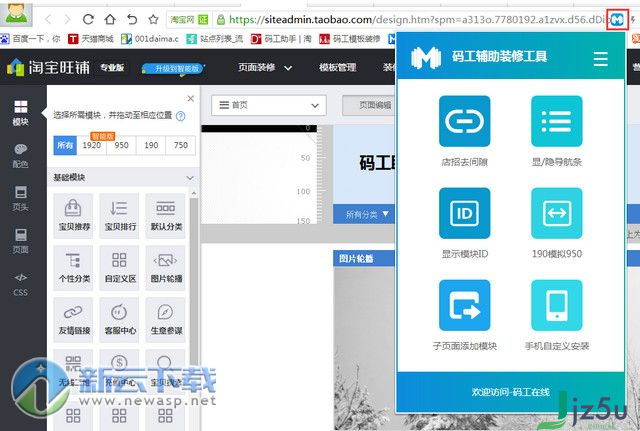The width and height of the screenshot is (640, 431).
Task: Pick the 自定义区 module
Action: 120,268
